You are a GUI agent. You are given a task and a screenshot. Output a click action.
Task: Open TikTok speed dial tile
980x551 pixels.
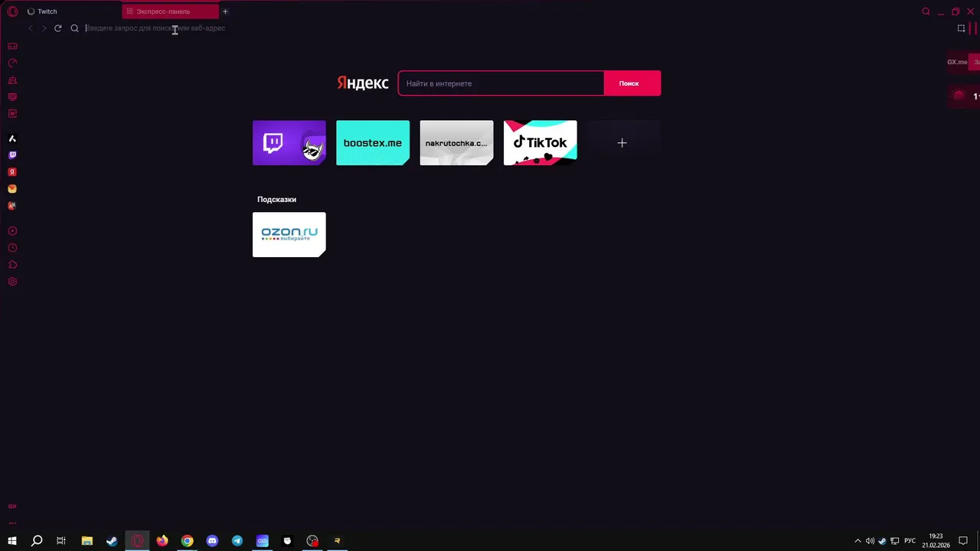point(541,142)
